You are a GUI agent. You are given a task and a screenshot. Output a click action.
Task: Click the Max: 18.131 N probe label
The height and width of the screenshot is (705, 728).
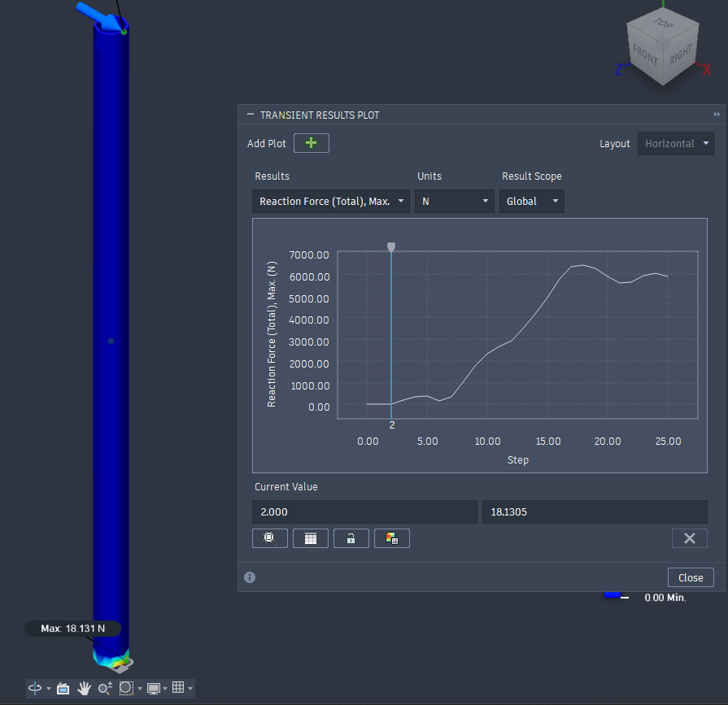(73, 629)
